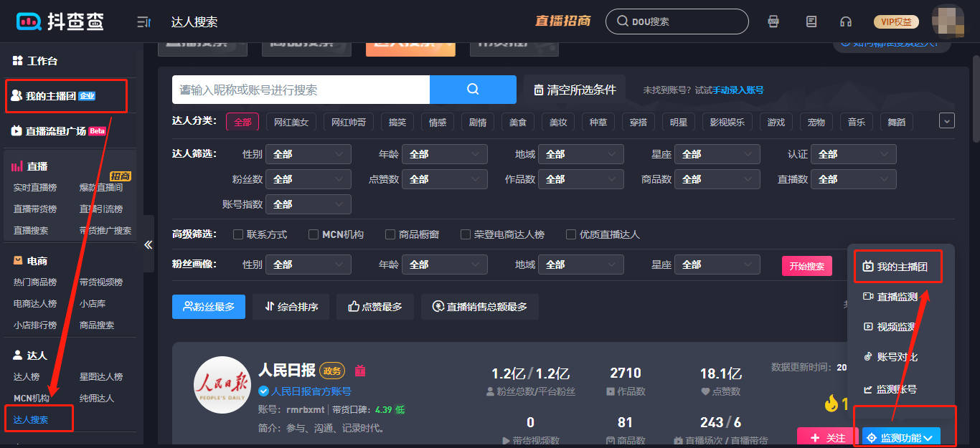Check the 优质直播达人 filter option
This screenshot has width=980, height=448.
click(571, 234)
